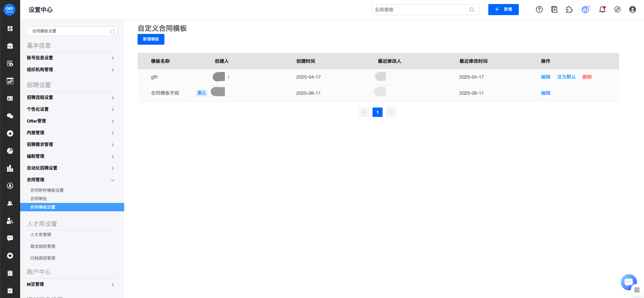This screenshot has width=644, height=298.
Task: Click the ID card sidebar icon
Action: coord(10,98)
